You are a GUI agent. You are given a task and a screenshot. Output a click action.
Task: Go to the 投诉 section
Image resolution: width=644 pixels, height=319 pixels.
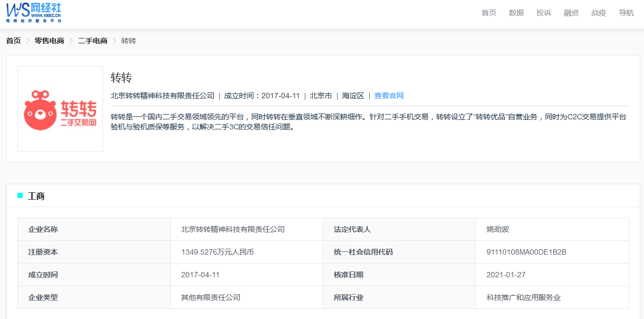pos(544,13)
